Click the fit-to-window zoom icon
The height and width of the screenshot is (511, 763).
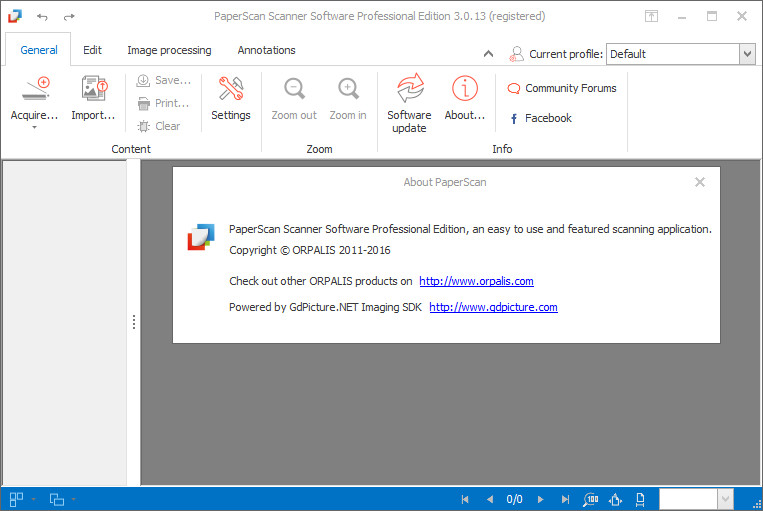point(616,499)
